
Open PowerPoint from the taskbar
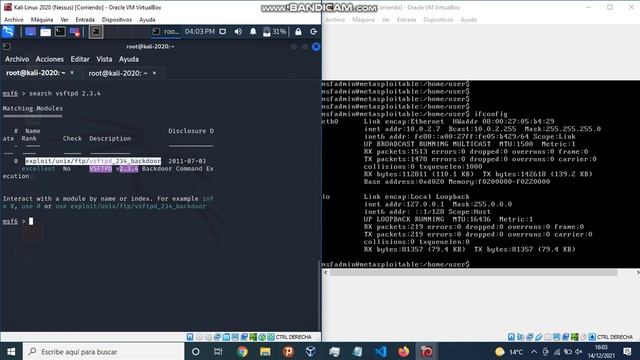pyautogui.click(x=288, y=351)
